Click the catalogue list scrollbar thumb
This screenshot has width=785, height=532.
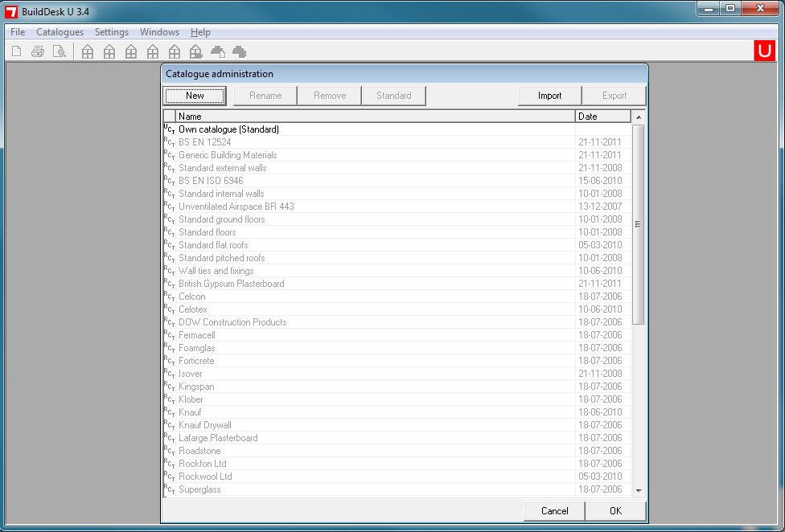tap(639, 224)
